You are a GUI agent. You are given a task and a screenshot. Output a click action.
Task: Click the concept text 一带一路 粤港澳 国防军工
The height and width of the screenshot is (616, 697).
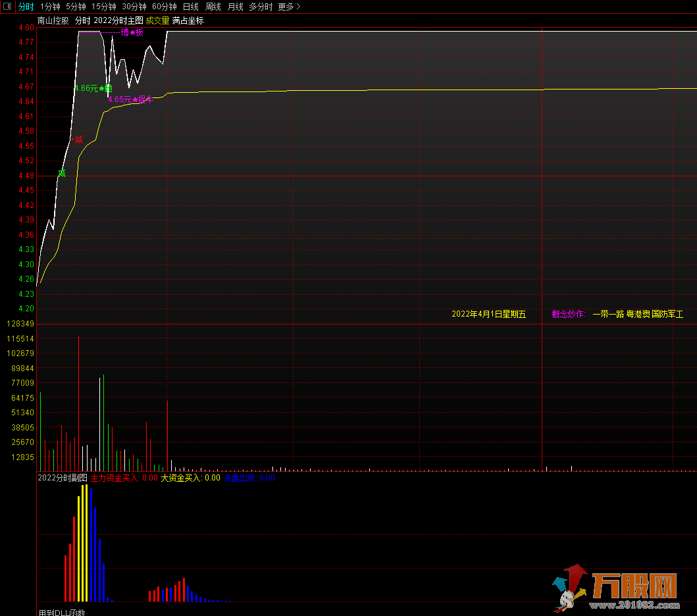[x=638, y=314]
